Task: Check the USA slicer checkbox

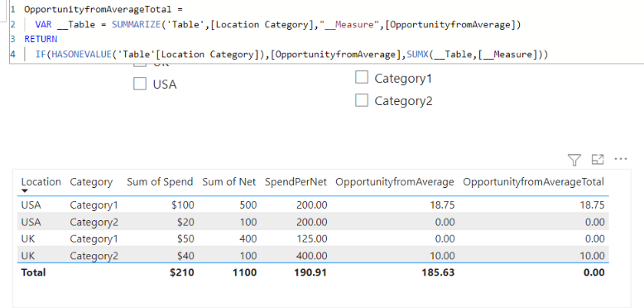Action: (x=140, y=84)
